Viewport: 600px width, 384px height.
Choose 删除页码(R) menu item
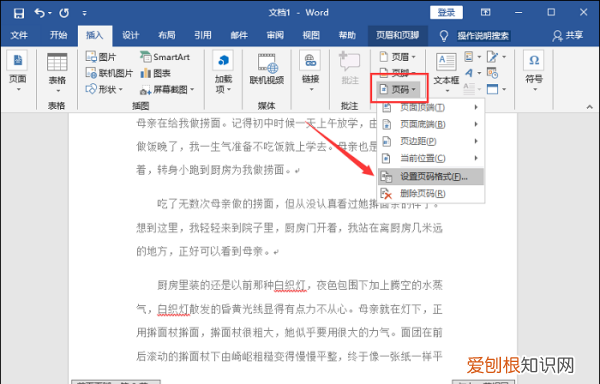click(x=431, y=194)
